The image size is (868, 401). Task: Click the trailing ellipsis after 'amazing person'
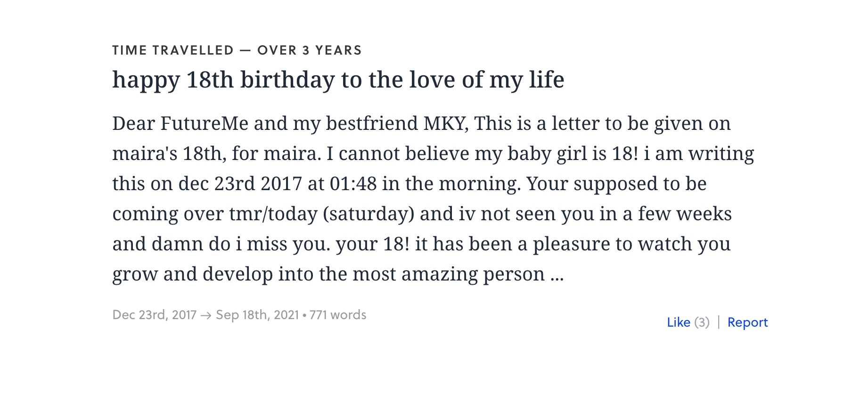coord(557,275)
